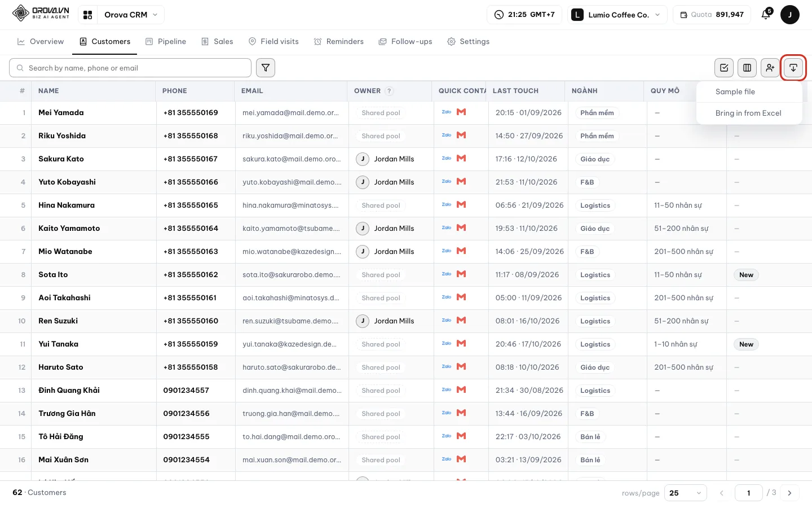
Task: Open Zalo contact for Mei Yamada
Action: pos(447,112)
